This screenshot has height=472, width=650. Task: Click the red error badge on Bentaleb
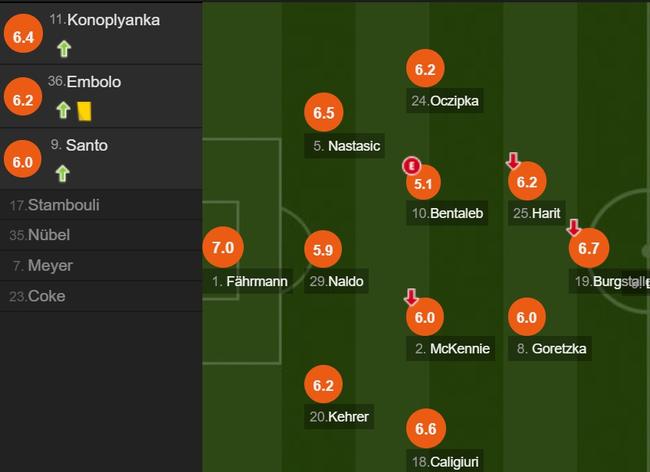412,166
